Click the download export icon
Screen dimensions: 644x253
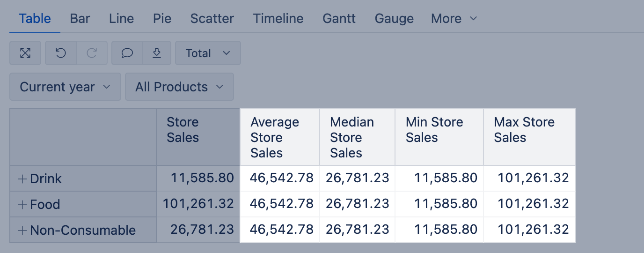click(157, 53)
